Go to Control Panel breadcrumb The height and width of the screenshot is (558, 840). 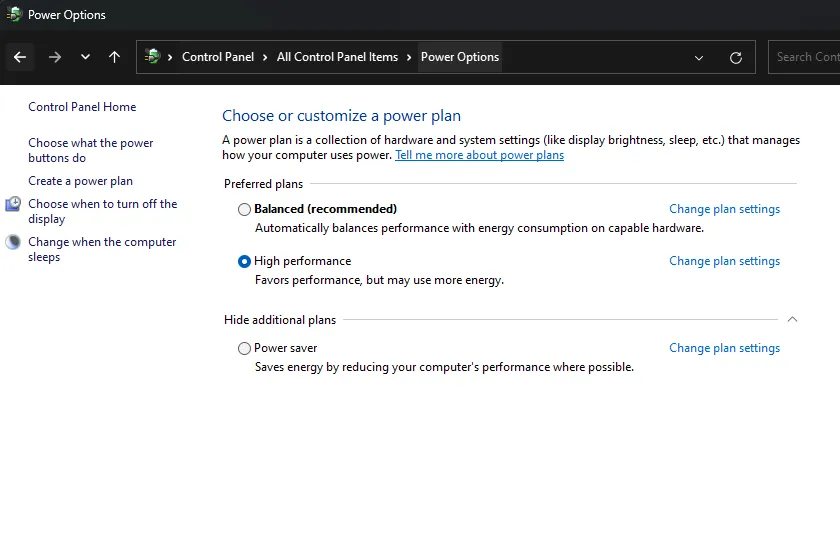[x=217, y=57]
